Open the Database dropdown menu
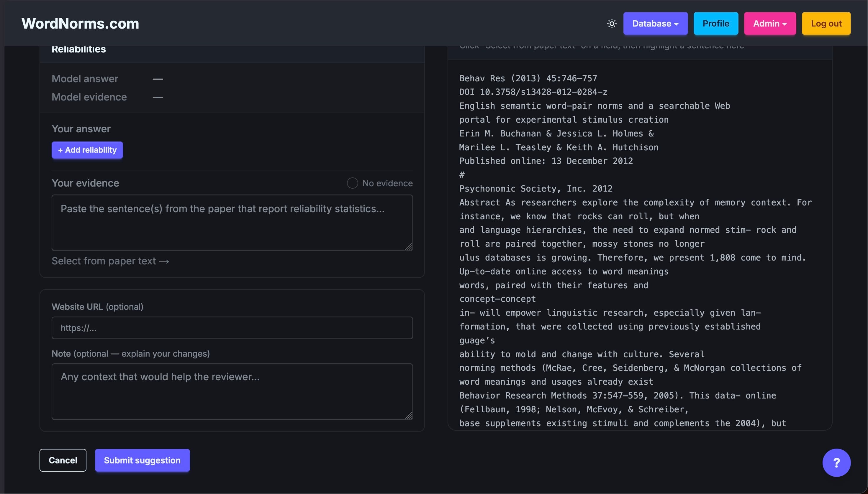868x494 pixels. (655, 23)
